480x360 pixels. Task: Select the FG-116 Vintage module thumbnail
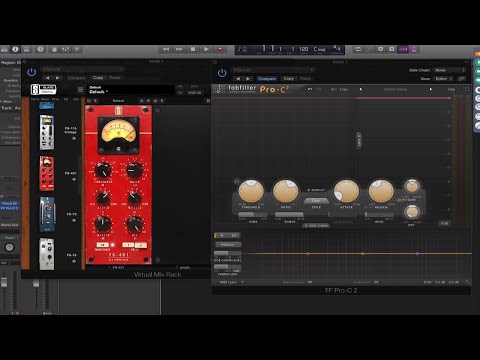47,132
